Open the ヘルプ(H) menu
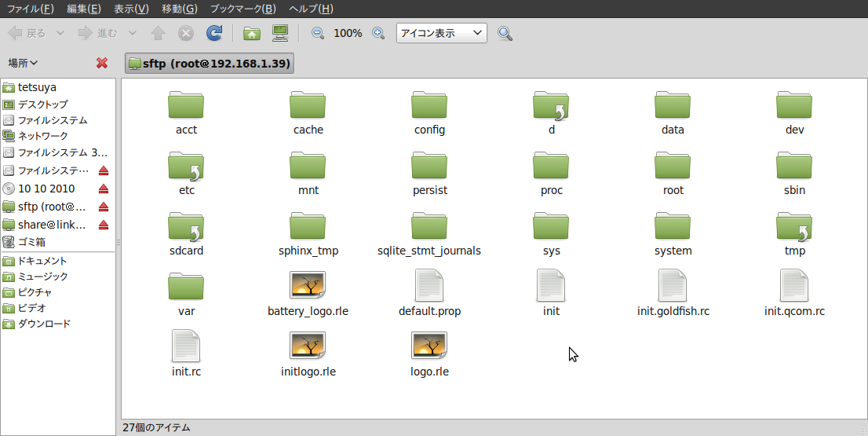868x436 pixels. tap(311, 9)
